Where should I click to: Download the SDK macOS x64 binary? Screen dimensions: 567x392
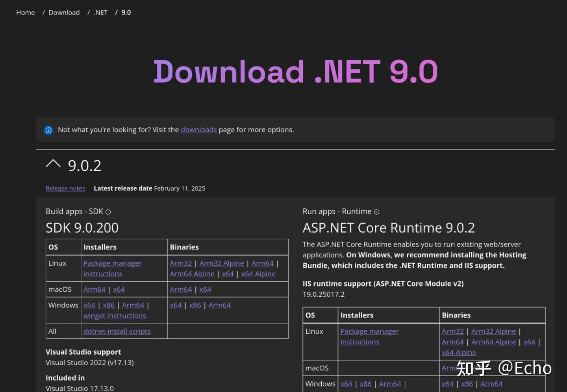206,290
